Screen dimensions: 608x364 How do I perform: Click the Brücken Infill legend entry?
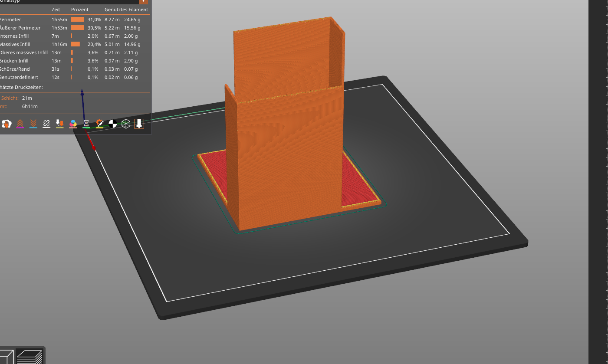pyautogui.click(x=14, y=61)
